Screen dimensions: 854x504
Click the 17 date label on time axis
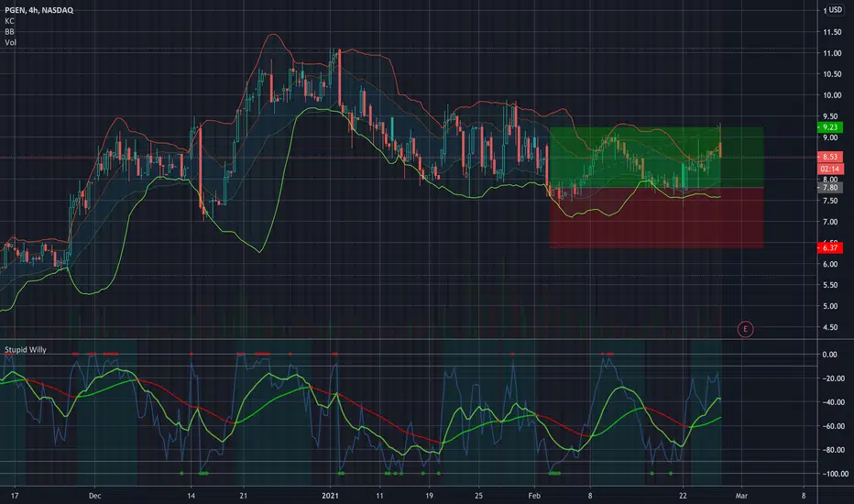pos(15,496)
